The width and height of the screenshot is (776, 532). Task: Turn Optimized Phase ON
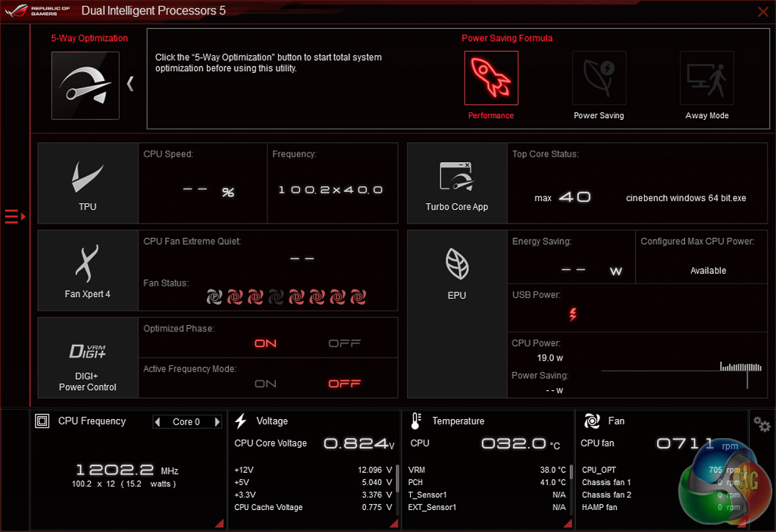click(x=265, y=343)
